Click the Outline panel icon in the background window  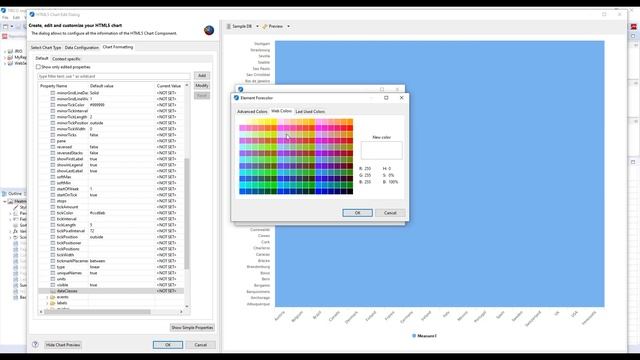[4, 193]
